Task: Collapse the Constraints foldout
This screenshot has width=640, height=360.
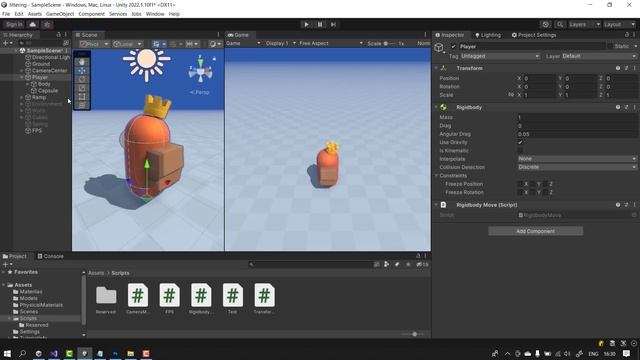Action: coord(436,176)
